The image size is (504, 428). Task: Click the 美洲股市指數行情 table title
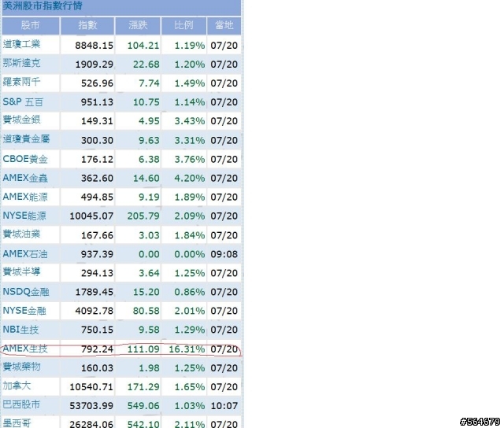click(x=43, y=6)
